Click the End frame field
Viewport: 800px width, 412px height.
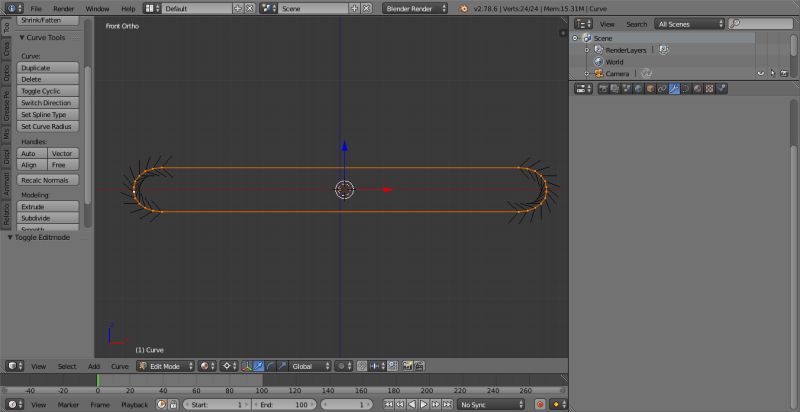coord(284,405)
